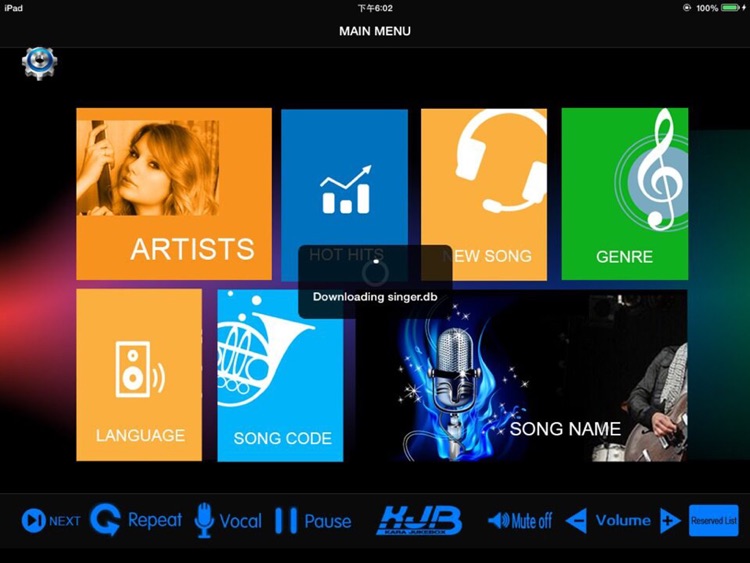Open the SONG CODE horn tile
Screen dimensions: 750x563
click(x=280, y=375)
